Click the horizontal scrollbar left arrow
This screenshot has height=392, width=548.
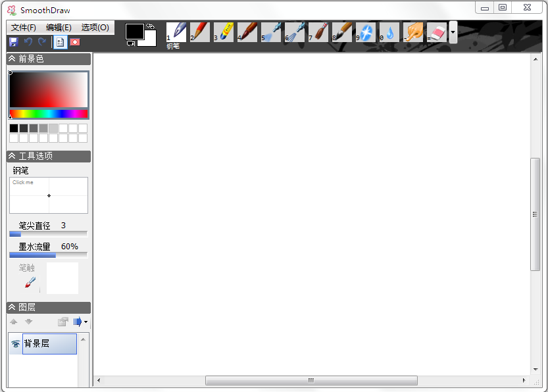tap(99, 380)
